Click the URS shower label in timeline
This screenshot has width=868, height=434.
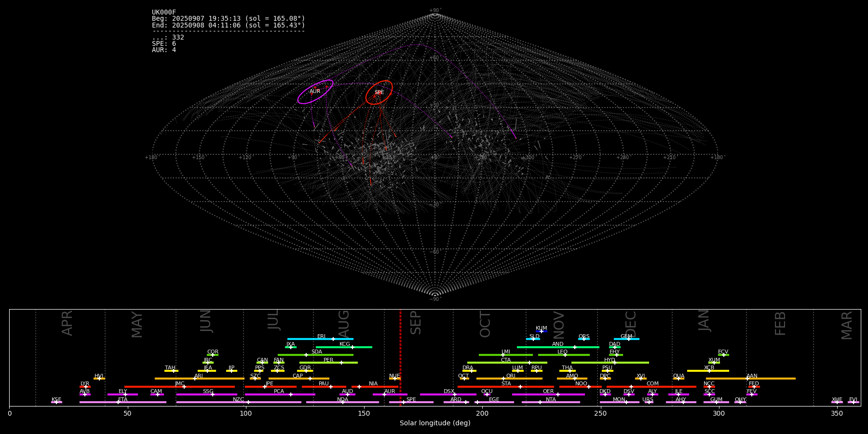point(648,400)
